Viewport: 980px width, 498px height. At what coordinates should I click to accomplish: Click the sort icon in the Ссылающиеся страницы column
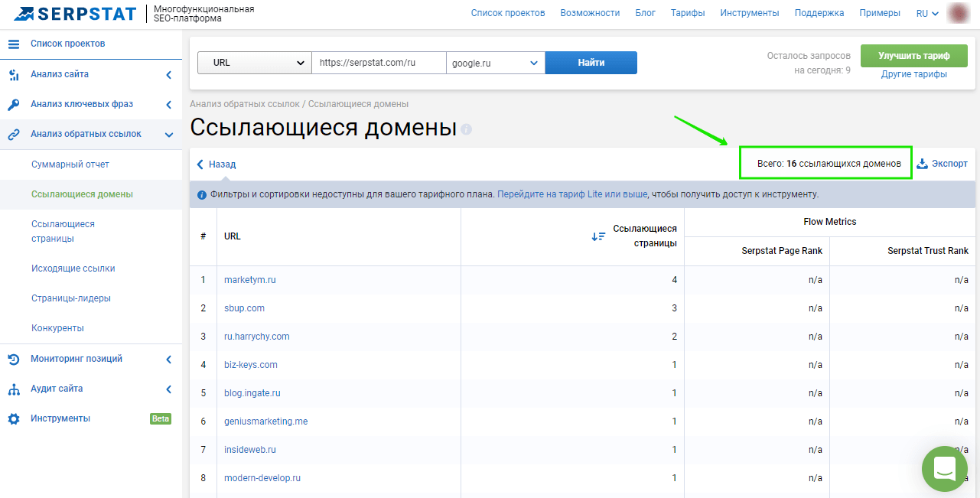[x=598, y=236]
